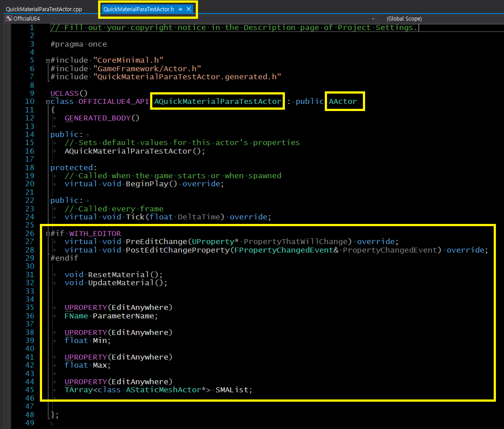Screen dimensions: 504x429
Task: Click the copyright comment on line 1
Action: (234, 28)
